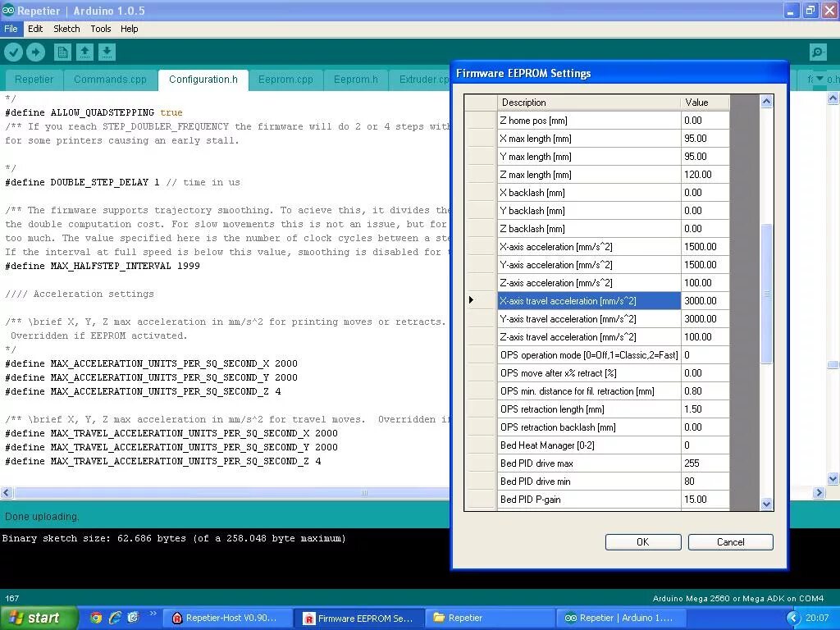Open the File menu

click(11, 29)
